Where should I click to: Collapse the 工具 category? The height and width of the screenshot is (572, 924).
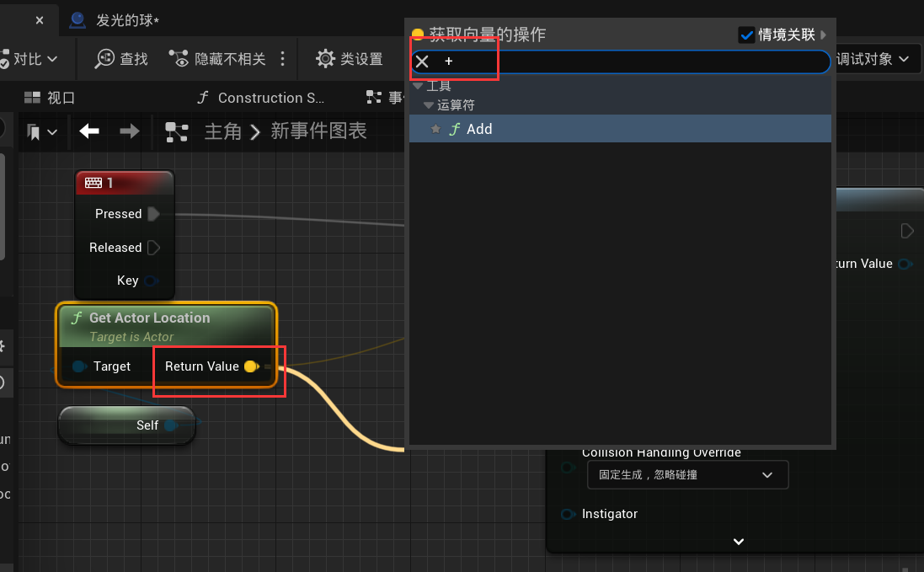coord(419,86)
